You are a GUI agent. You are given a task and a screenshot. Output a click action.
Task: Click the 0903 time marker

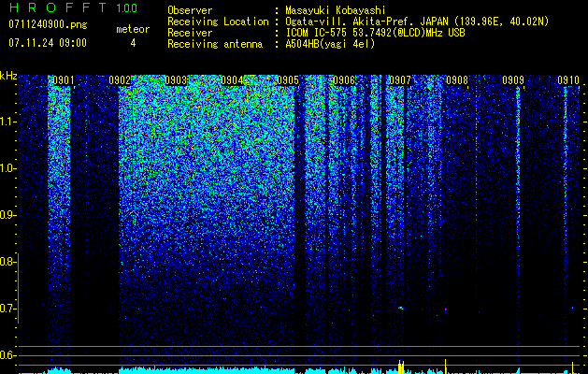[x=176, y=80]
